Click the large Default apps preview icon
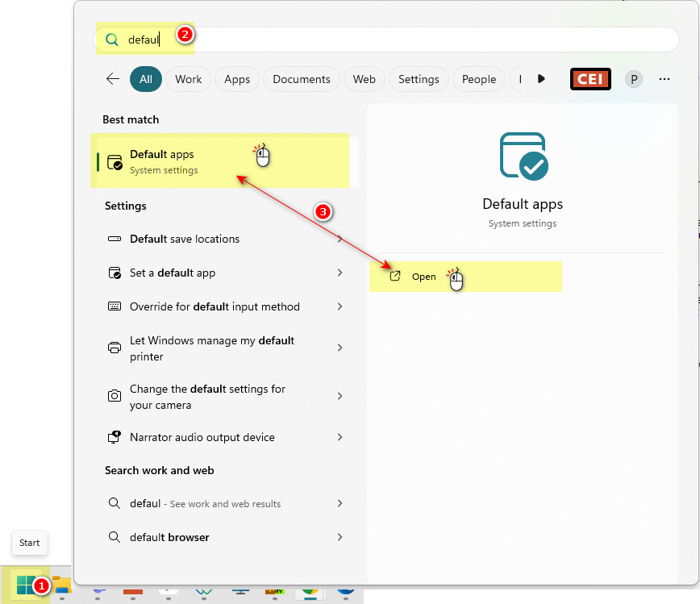The image size is (700, 604). [523, 156]
